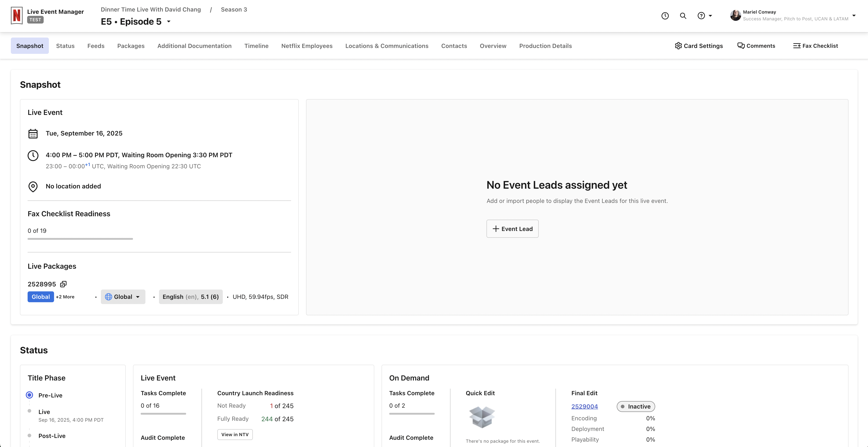Add an Event Lead

[512, 228]
